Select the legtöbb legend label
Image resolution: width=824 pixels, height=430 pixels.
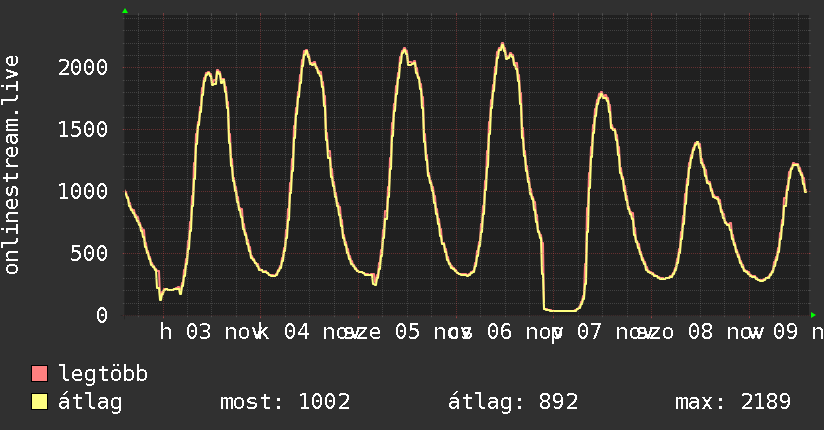click(104, 375)
